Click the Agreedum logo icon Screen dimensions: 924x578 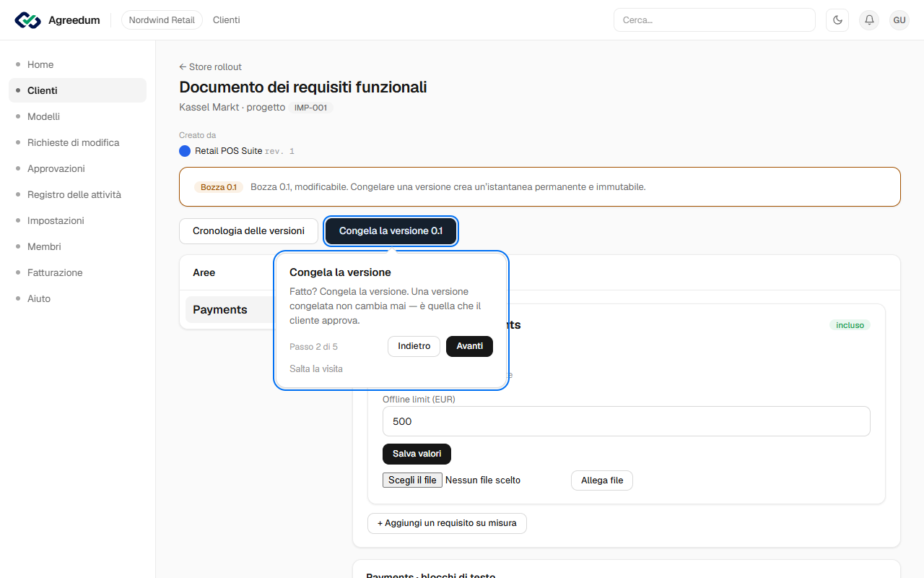point(28,20)
